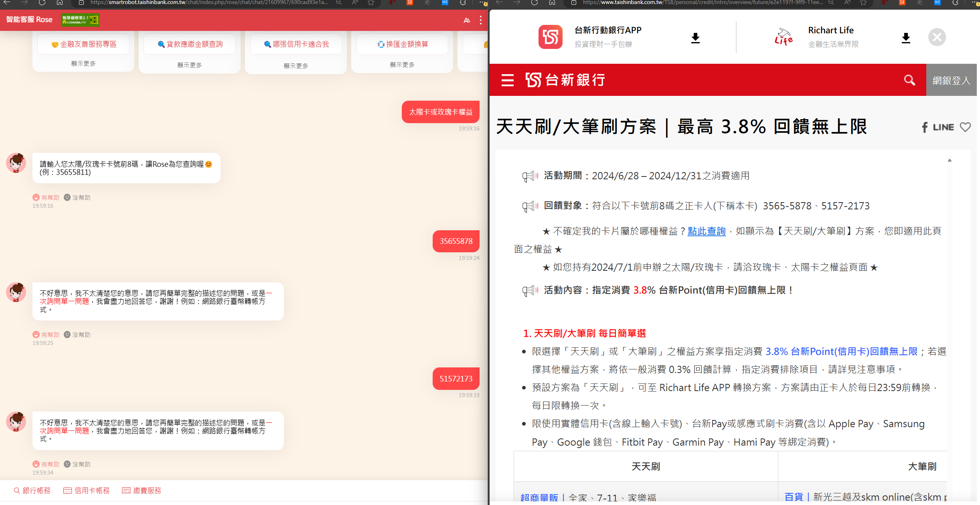Image resolution: width=980 pixels, height=505 pixels.
Task: Open the 信用卡帳務 tab at chat bottom
Action: pos(87,491)
